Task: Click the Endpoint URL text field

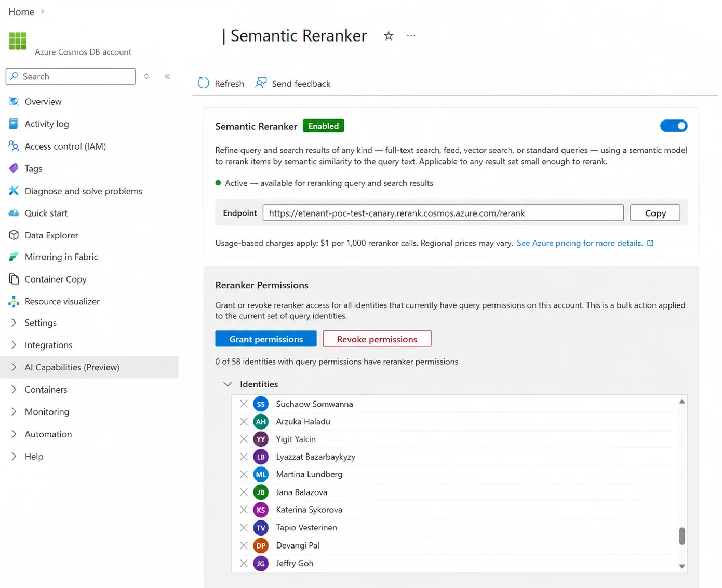Action: pyautogui.click(x=443, y=213)
